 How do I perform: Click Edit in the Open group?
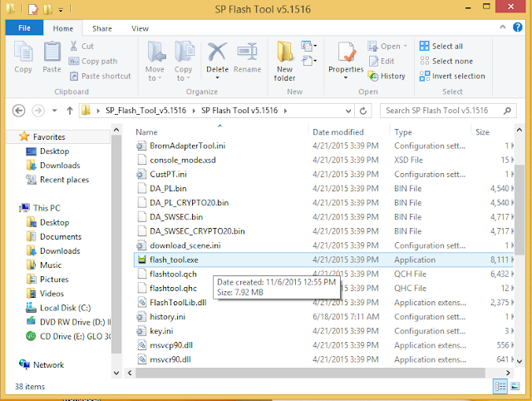point(382,61)
